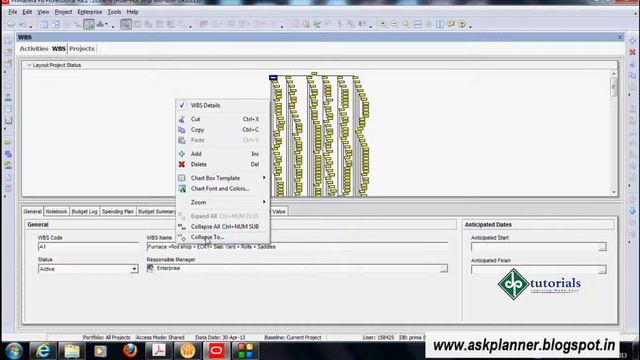
Task: Click 'Baseline: Current Project' status text
Action: [x=293, y=338]
